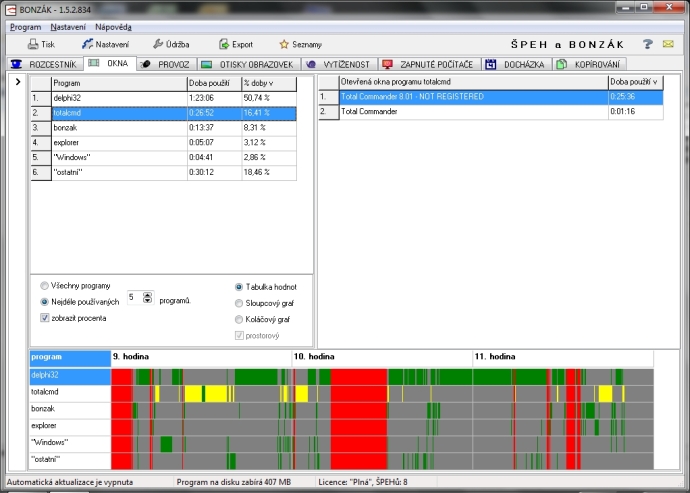Switch to the VYTÍŽENOST tab
The height and width of the screenshot is (493, 690).
[x=339, y=64]
